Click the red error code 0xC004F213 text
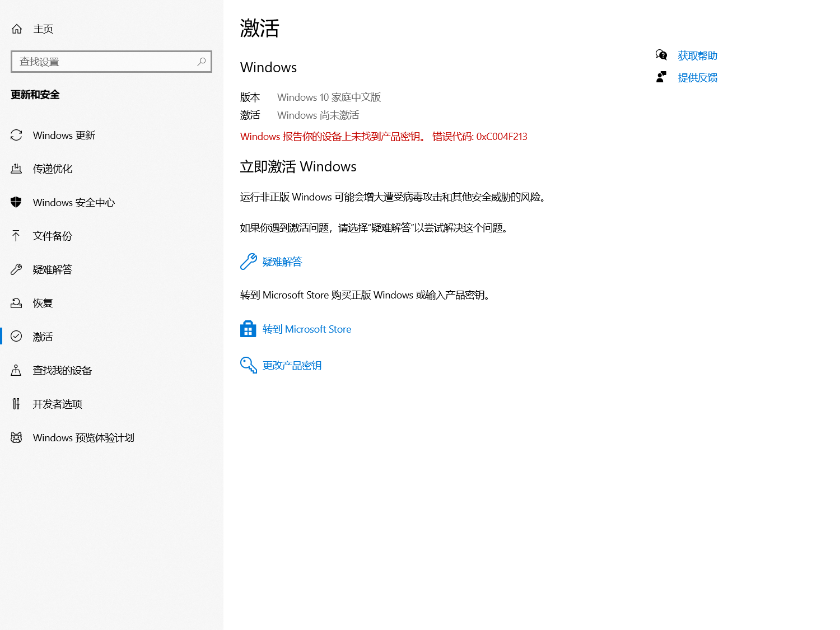 click(x=502, y=137)
